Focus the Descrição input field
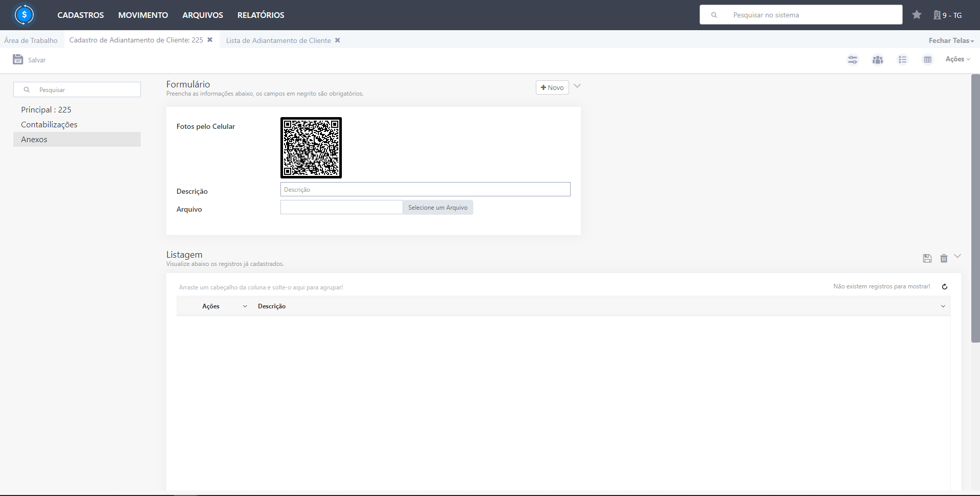 tap(425, 189)
